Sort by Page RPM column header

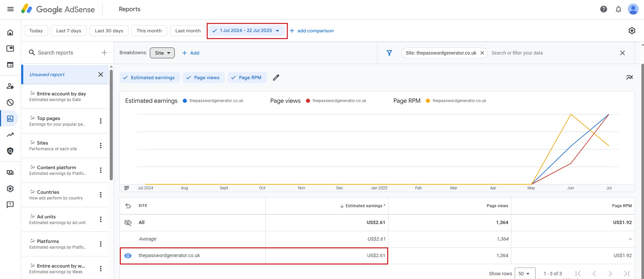click(622, 206)
